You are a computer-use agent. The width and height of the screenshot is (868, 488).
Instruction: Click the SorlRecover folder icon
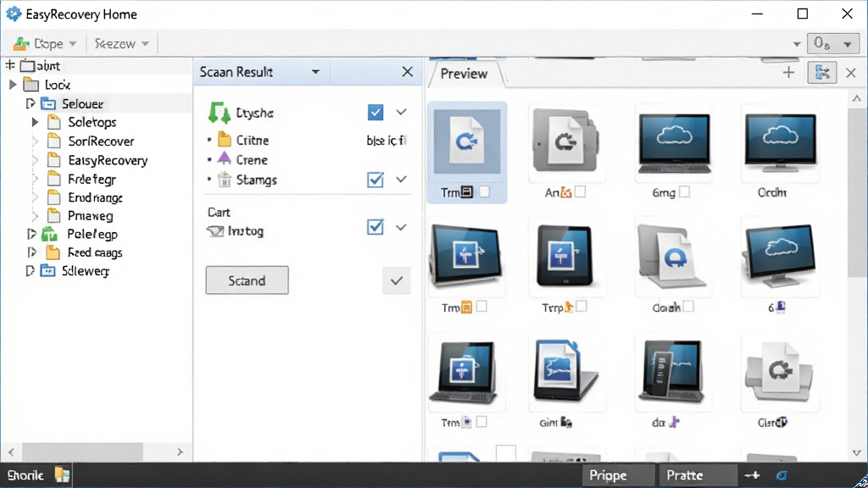[x=53, y=141]
